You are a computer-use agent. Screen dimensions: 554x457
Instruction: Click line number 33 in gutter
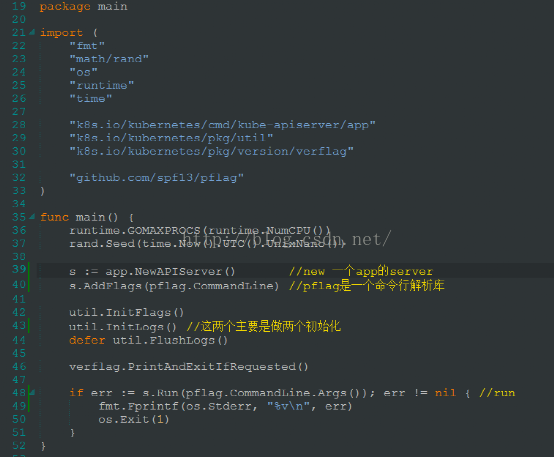(19, 191)
